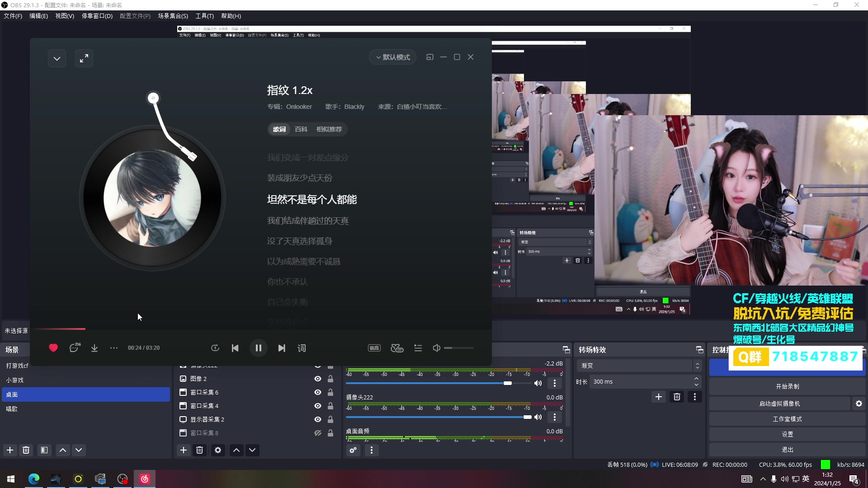Image resolution: width=868 pixels, height=488 pixels.
Task: Open sound effects VIP icon
Action: coord(397,348)
